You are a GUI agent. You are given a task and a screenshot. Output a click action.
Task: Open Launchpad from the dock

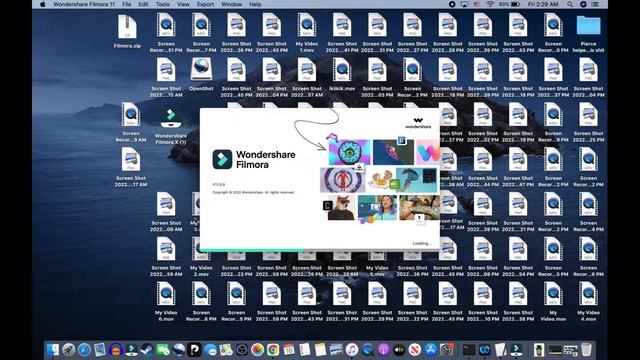pos(69,350)
